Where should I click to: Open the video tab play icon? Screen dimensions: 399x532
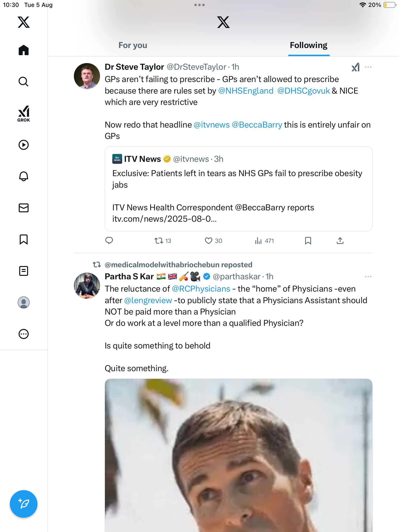pyautogui.click(x=24, y=145)
